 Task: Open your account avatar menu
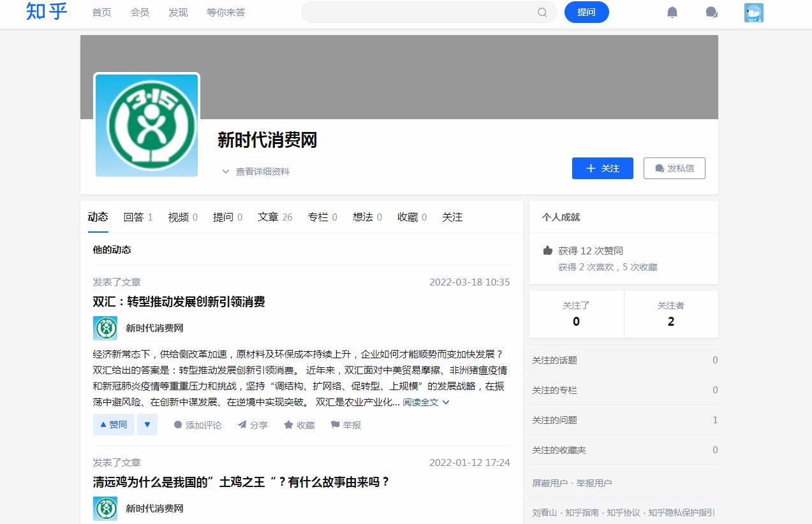pos(754,13)
